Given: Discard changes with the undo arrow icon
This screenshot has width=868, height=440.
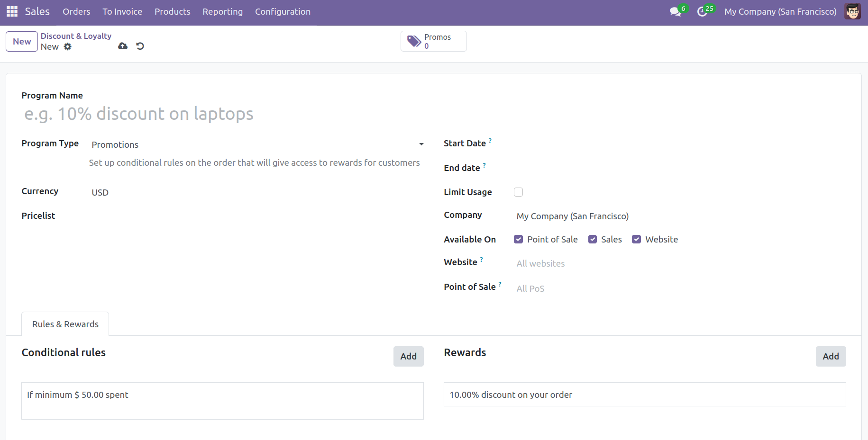Looking at the screenshot, I should tap(140, 46).
